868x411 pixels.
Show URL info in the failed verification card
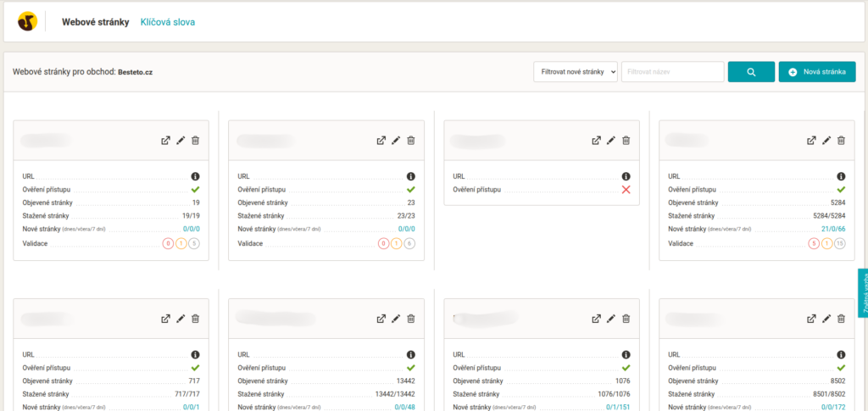626,176
